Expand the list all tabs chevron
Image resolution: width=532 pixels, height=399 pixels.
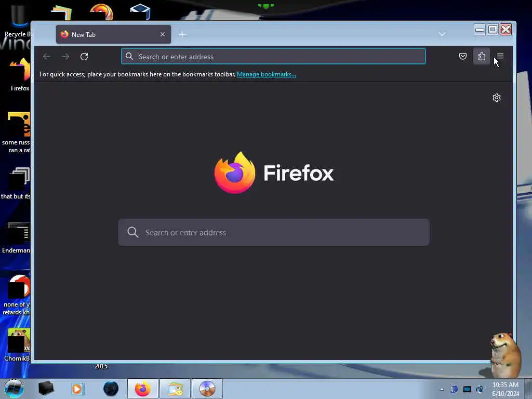[442, 34]
